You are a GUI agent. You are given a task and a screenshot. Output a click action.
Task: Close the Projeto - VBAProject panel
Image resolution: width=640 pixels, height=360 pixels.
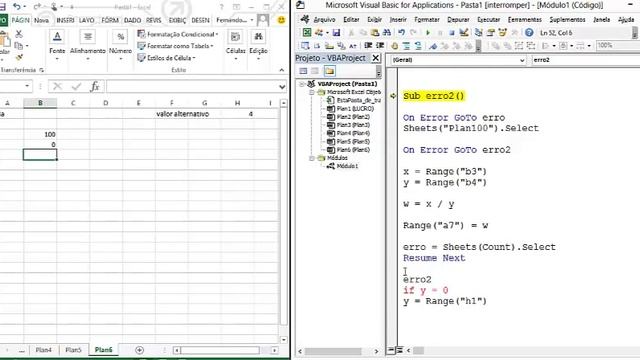(x=376, y=58)
